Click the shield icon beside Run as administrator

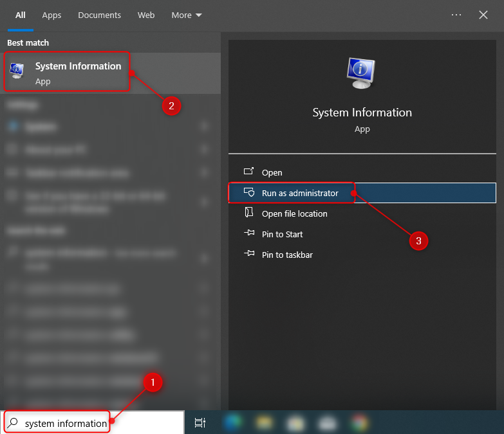point(249,192)
